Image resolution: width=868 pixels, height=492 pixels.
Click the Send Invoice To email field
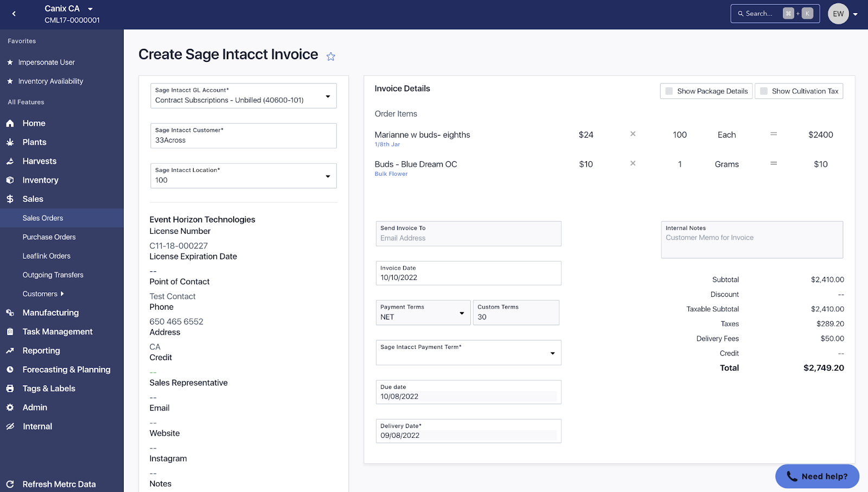pos(468,238)
